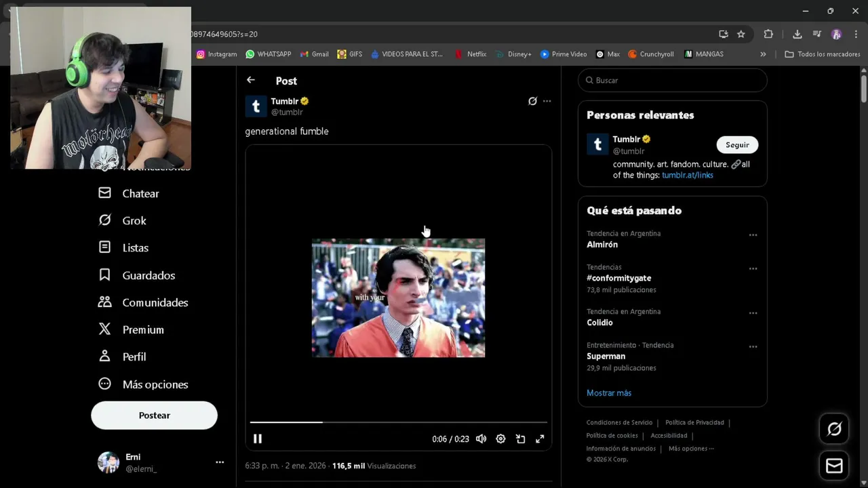Open options for Almirón trend

(x=753, y=235)
